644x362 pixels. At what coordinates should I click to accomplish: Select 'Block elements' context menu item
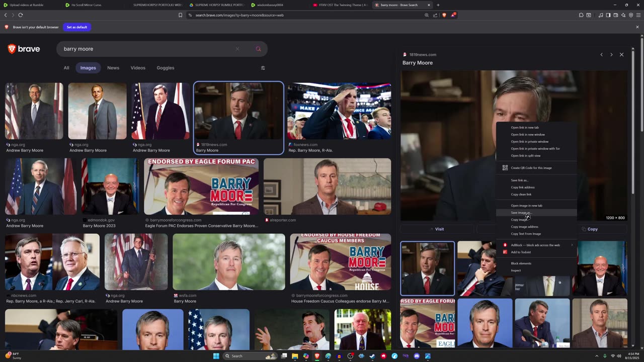click(536, 263)
